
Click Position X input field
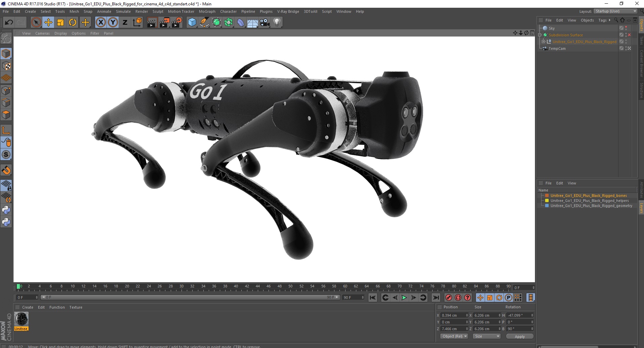click(454, 315)
